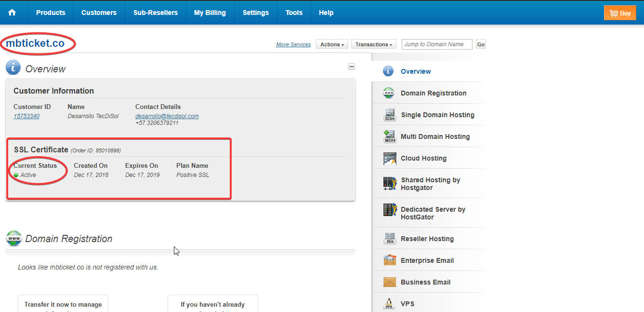644x312 pixels.
Task: Click the orange Buy button
Action: click(x=619, y=13)
